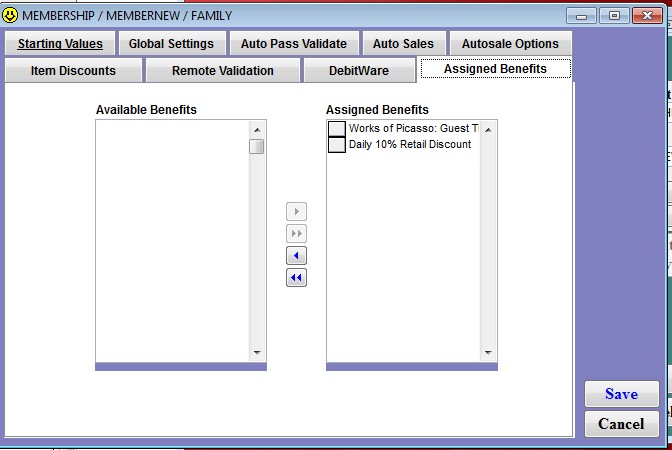The image size is (672, 450).
Task: Click the move-all-right double arrow button
Action: coord(296,234)
